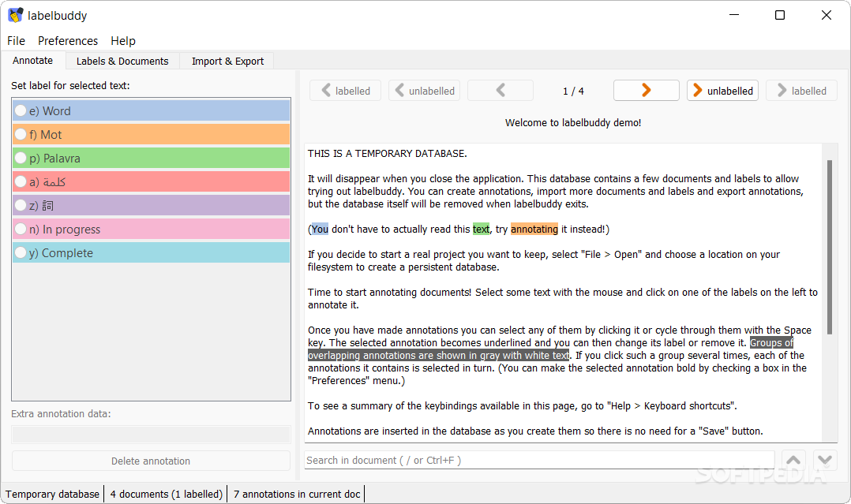Focus the Search in document field
Screen dimensions: 851x504
tap(539, 460)
